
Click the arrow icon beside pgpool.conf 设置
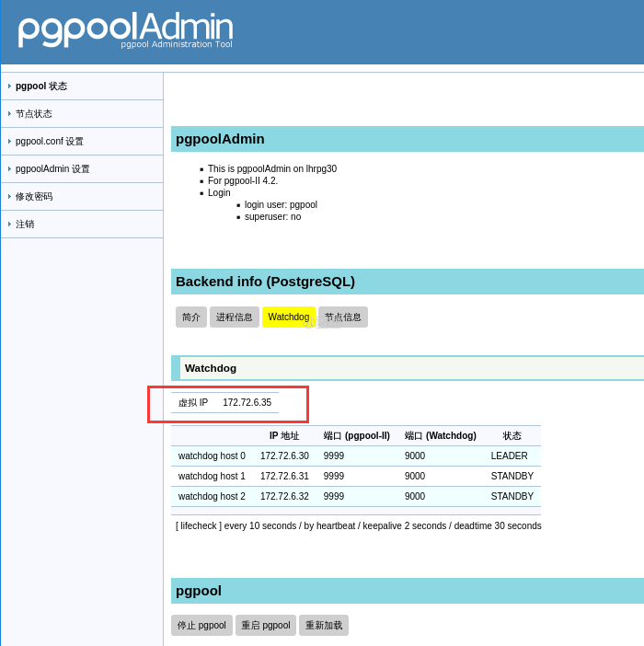9,142
